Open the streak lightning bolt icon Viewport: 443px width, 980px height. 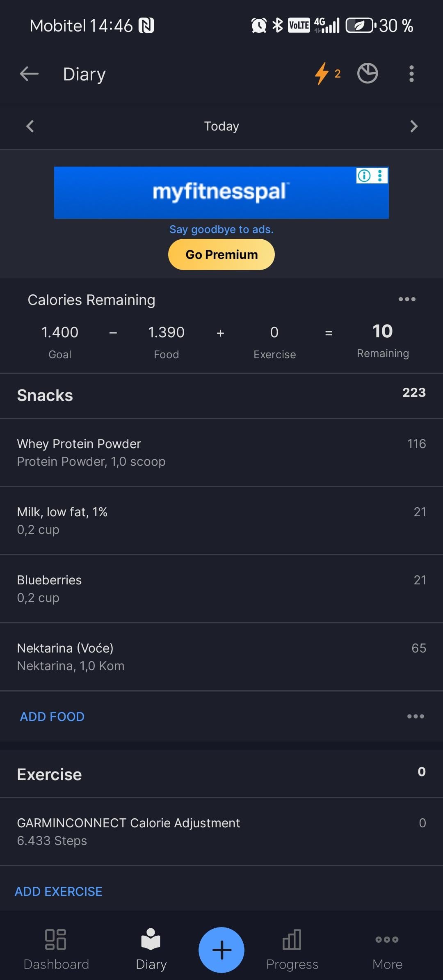pyautogui.click(x=322, y=74)
